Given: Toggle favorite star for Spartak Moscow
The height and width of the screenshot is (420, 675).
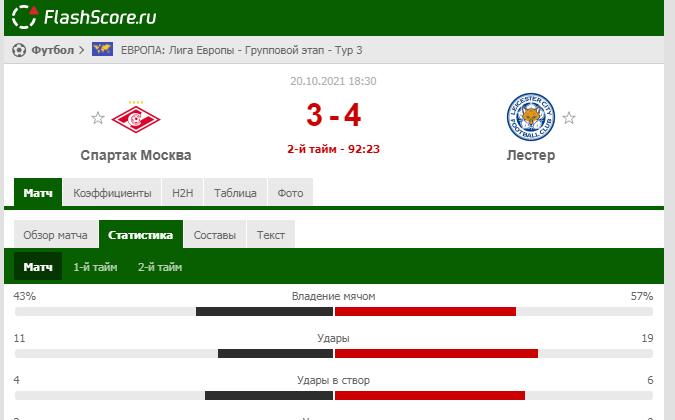Looking at the screenshot, I should coord(98,118).
